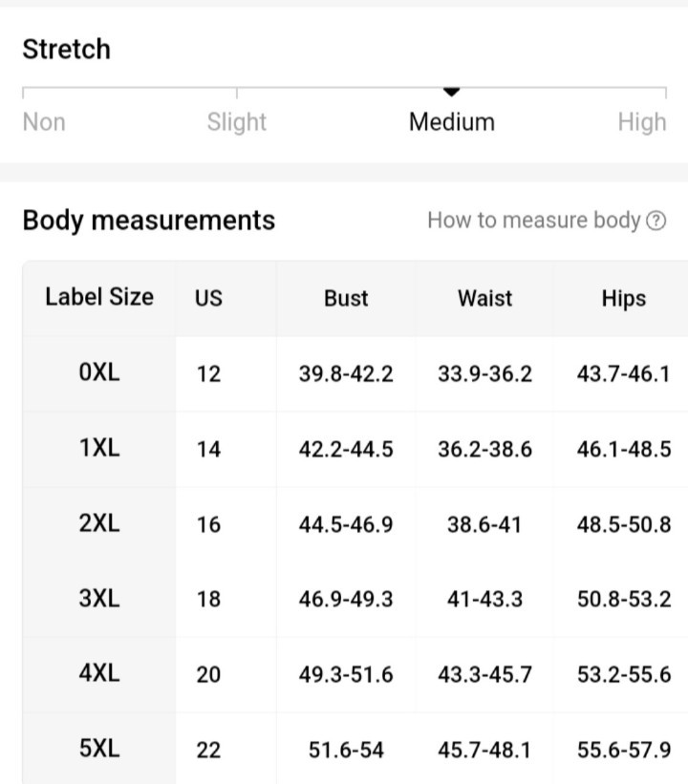Screen dimensions: 688x784
Task: Select the 1XL size row label
Action: click(99, 448)
